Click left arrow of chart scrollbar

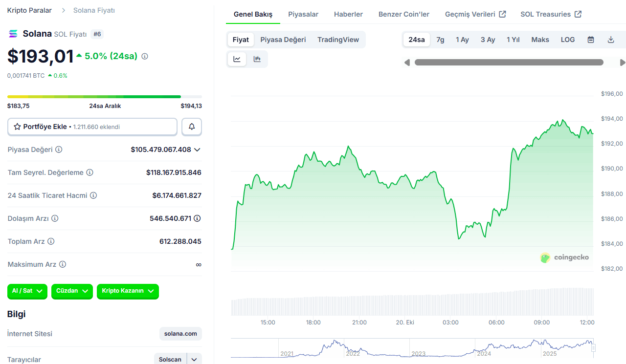click(407, 63)
